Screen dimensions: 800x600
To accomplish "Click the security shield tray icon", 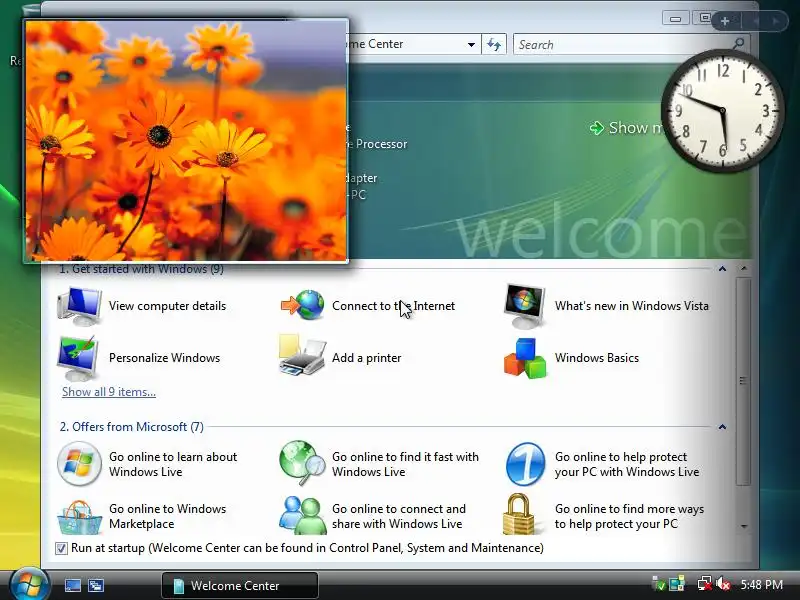I will coord(659,584).
